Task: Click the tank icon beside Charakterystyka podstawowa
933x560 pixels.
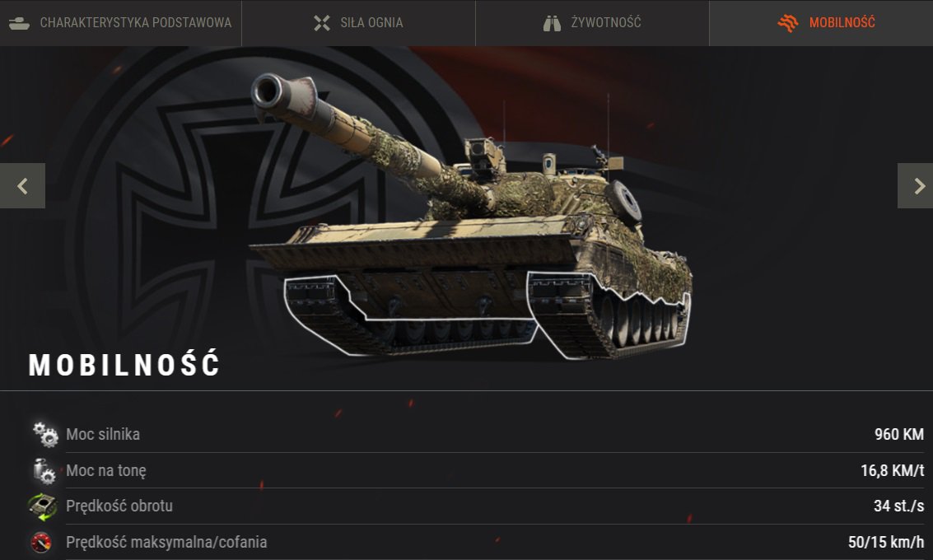Action: coord(19,23)
